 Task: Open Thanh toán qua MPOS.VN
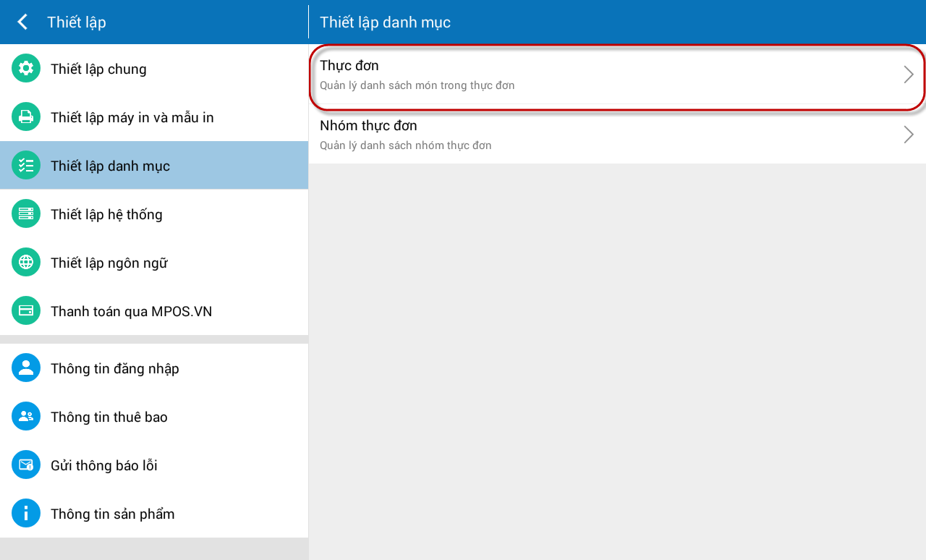click(154, 311)
